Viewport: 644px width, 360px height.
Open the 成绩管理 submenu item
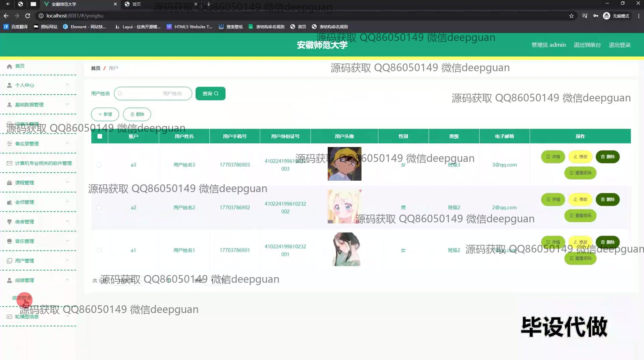[x=22, y=298]
